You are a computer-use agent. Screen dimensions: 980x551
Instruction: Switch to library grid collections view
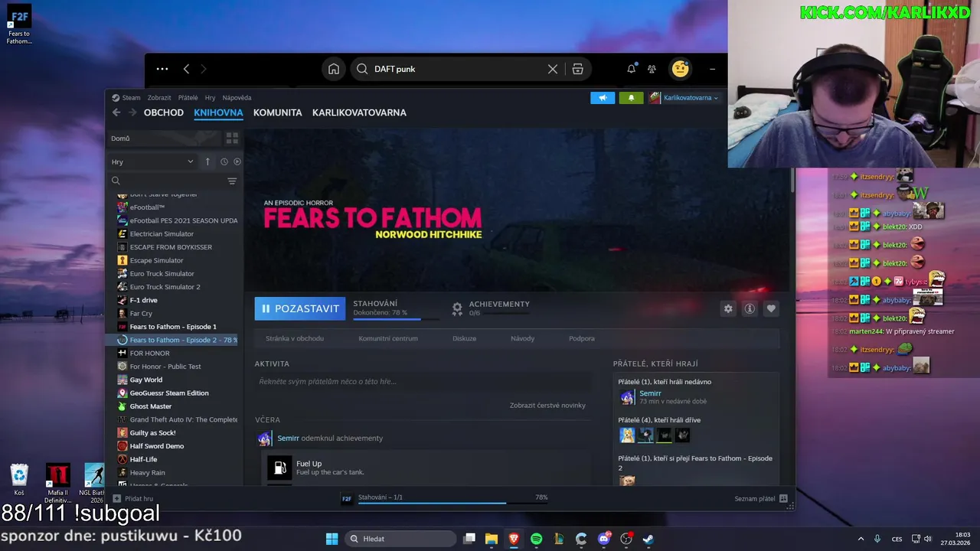coord(232,139)
